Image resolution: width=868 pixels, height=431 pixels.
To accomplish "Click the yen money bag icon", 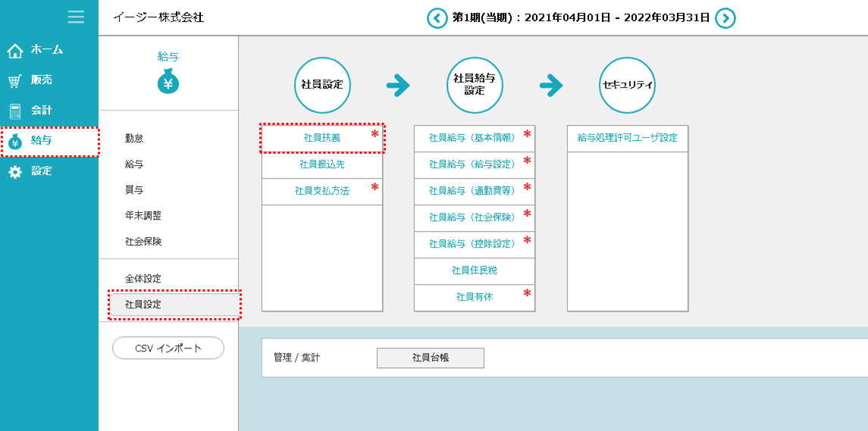I will click(168, 80).
